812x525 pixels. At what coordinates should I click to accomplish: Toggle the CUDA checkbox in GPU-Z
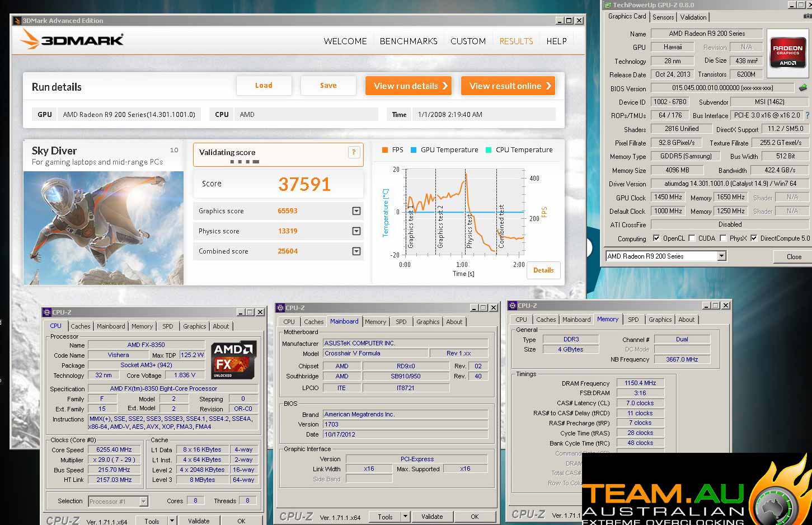click(x=692, y=238)
